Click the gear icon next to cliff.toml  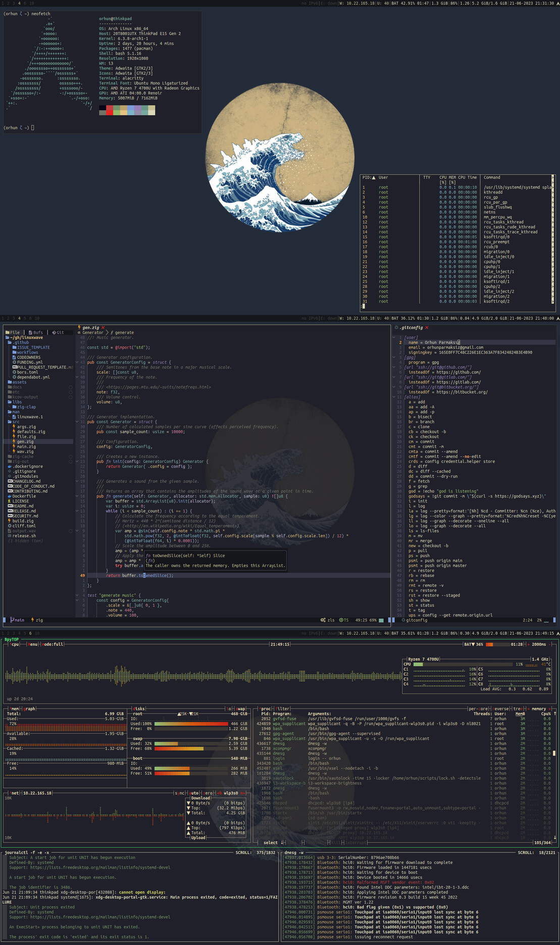pyautogui.click(x=10, y=526)
